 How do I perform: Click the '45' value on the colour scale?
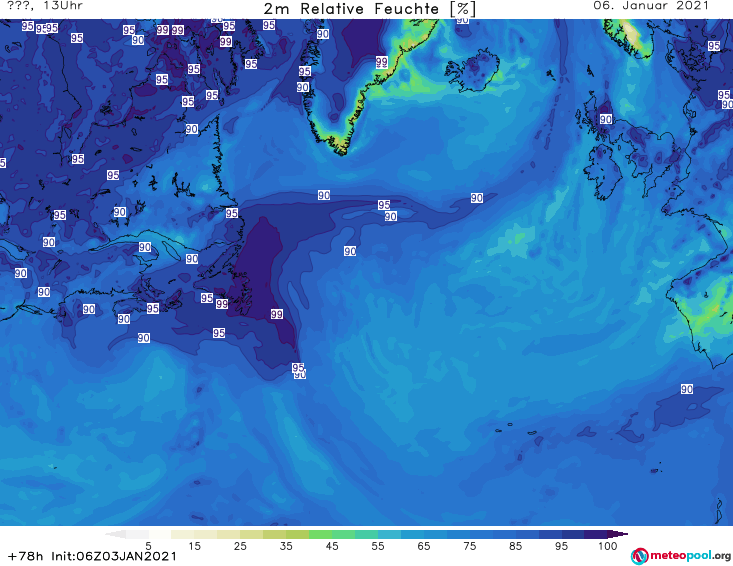pyautogui.click(x=332, y=546)
